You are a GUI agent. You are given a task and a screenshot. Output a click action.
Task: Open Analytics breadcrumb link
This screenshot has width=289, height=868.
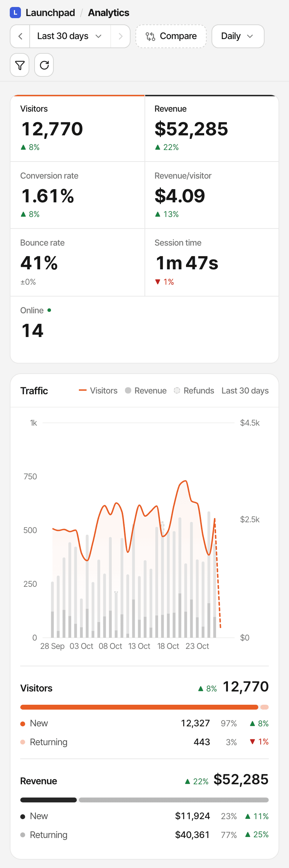109,13
